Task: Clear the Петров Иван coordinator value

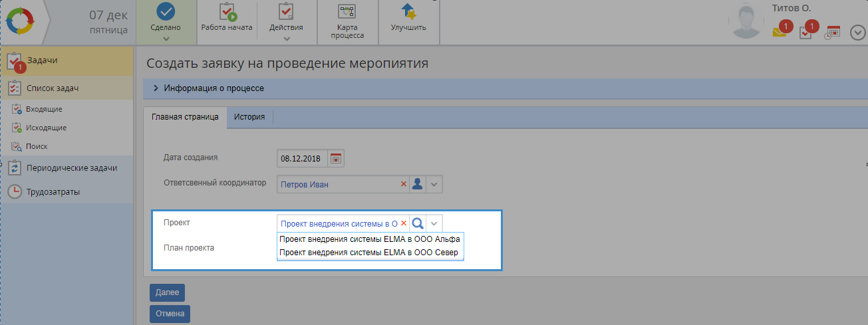Action: (x=403, y=184)
